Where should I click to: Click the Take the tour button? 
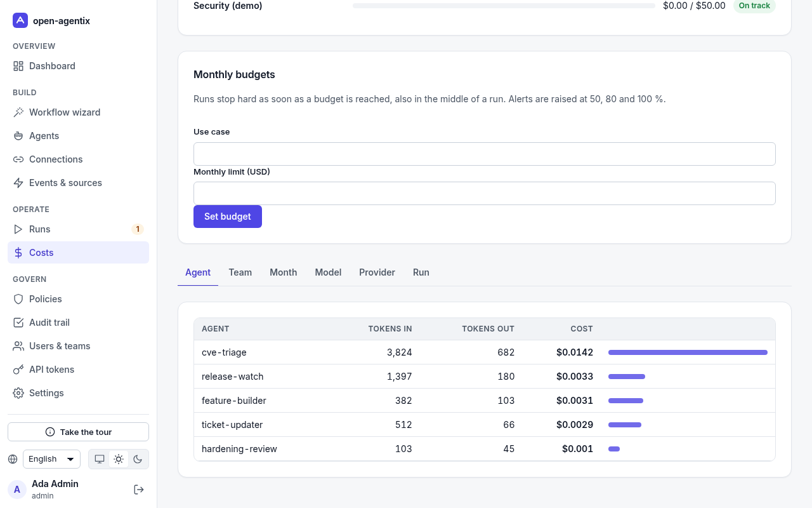tap(79, 432)
